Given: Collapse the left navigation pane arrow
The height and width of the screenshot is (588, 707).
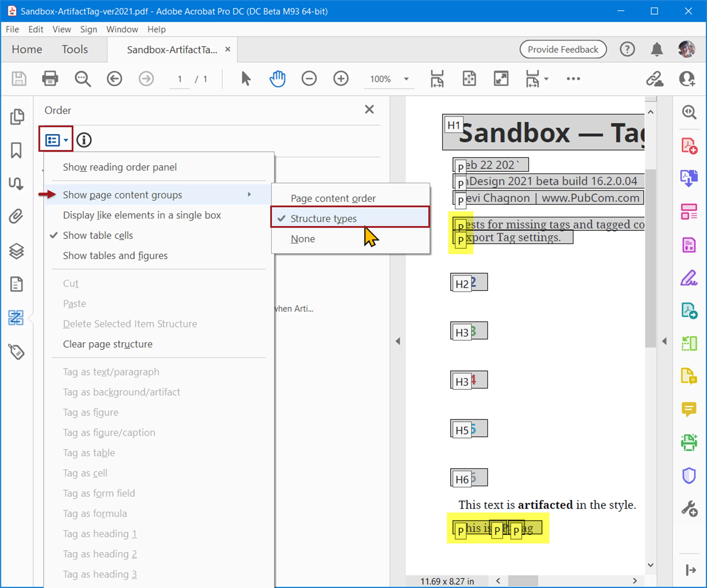Looking at the screenshot, I should [398, 341].
